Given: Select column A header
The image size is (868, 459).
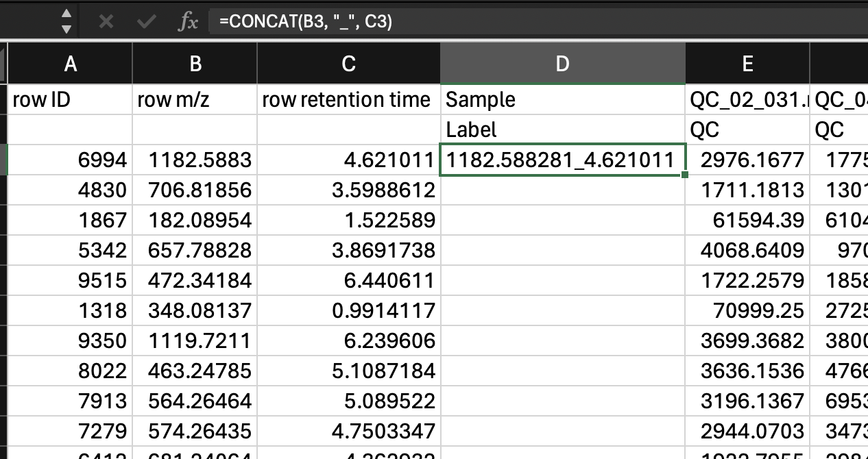Looking at the screenshot, I should coord(70,64).
